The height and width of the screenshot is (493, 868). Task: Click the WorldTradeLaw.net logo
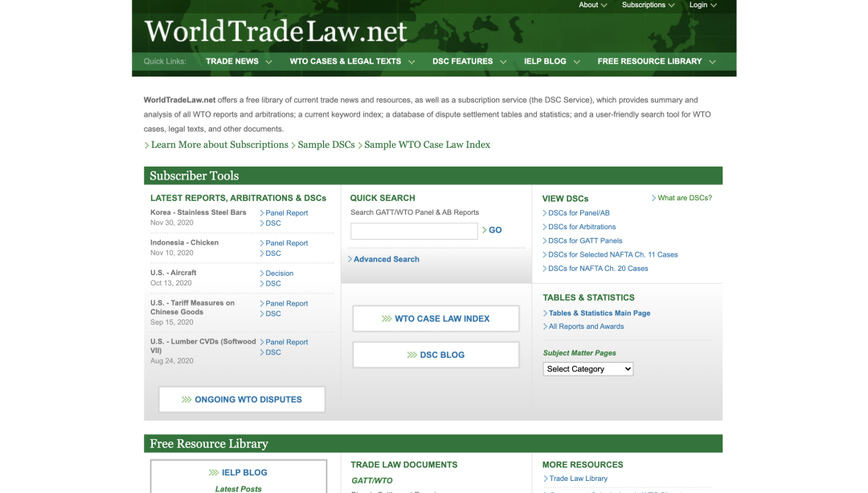pos(276,31)
